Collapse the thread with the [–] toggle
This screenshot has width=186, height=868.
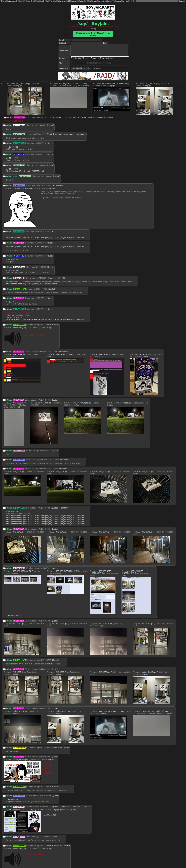point(2,84)
